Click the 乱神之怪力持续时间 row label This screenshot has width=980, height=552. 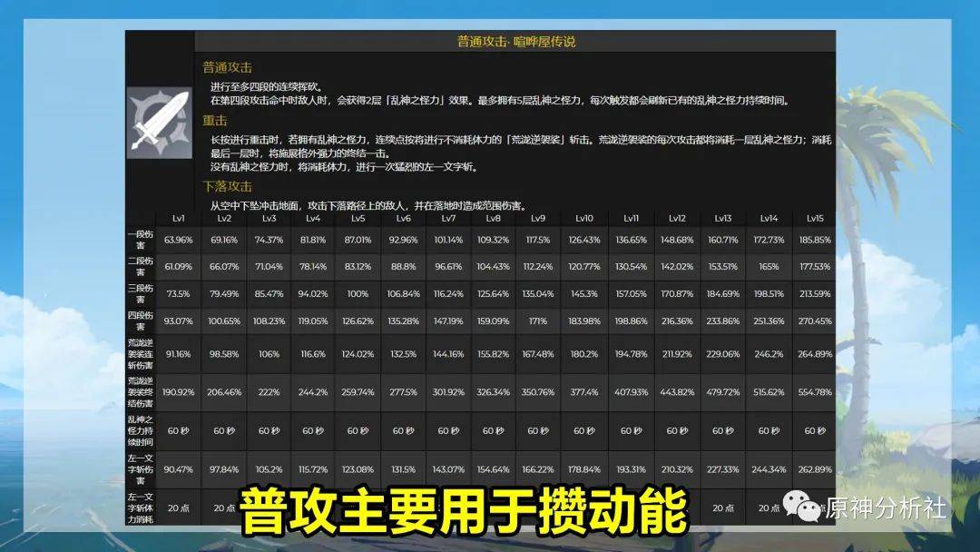pyautogui.click(x=141, y=430)
